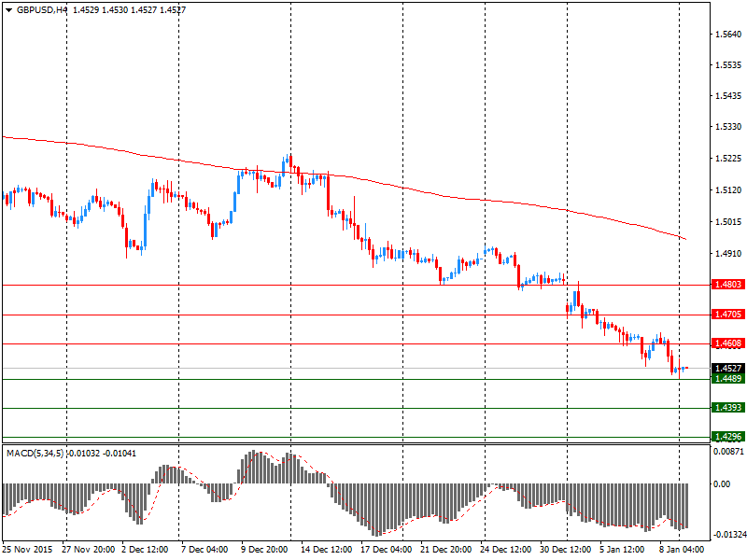Click the 14 Dec 12:00 time label
Viewport: 747px width, 560px height.
click(x=326, y=550)
